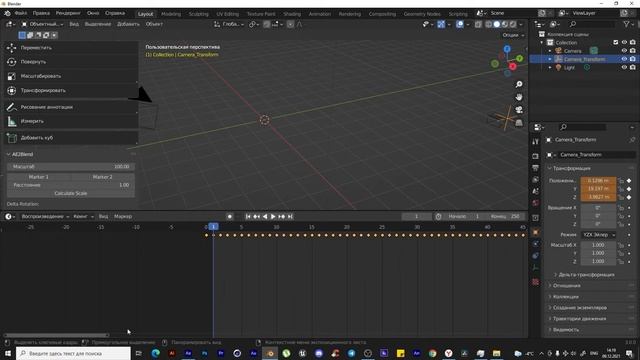Toggle auto-keying record button in timeline
The height and width of the screenshot is (360, 640).
(x=230, y=217)
